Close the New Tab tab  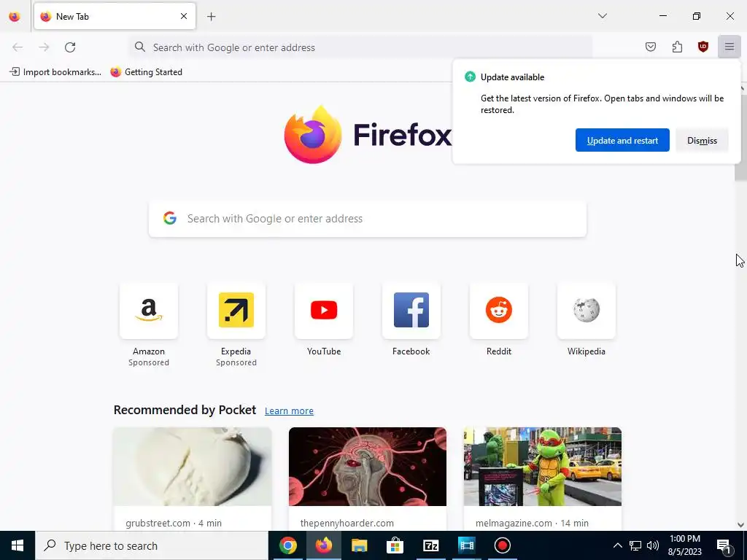pos(184,16)
